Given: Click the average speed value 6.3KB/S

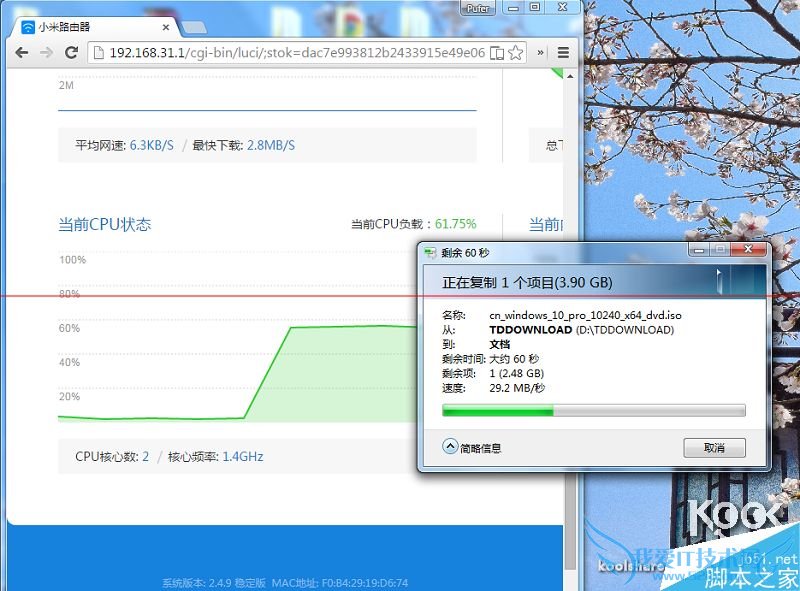Looking at the screenshot, I should coord(152,145).
